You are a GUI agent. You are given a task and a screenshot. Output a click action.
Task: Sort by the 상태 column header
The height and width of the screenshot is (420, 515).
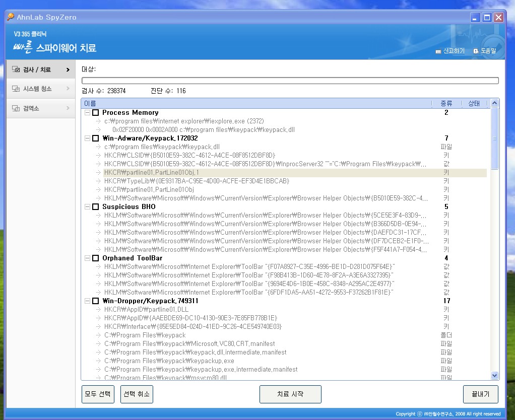[474, 104]
